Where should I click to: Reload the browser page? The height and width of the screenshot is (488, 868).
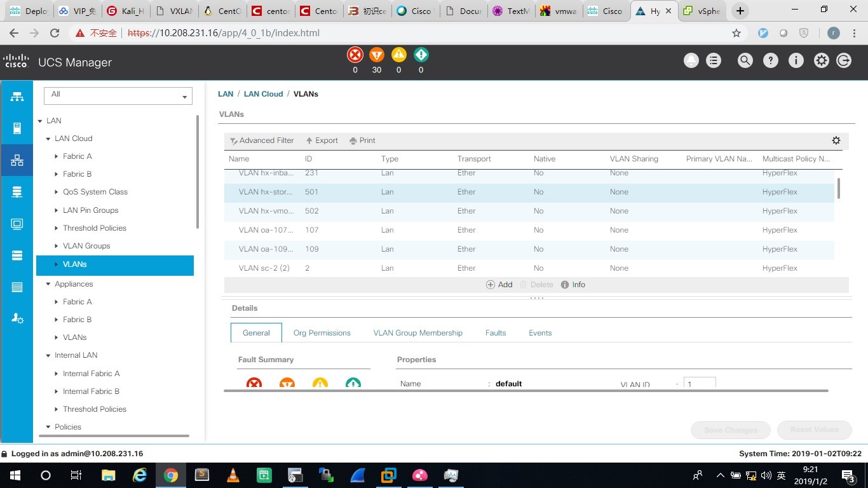[x=55, y=33]
